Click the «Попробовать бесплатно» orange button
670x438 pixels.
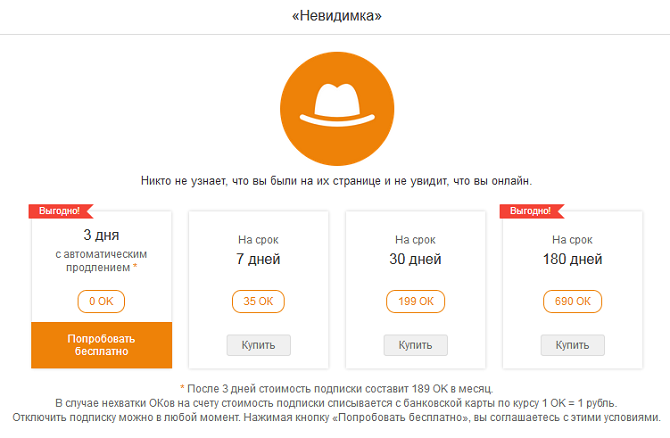click(x=101, y=345)
